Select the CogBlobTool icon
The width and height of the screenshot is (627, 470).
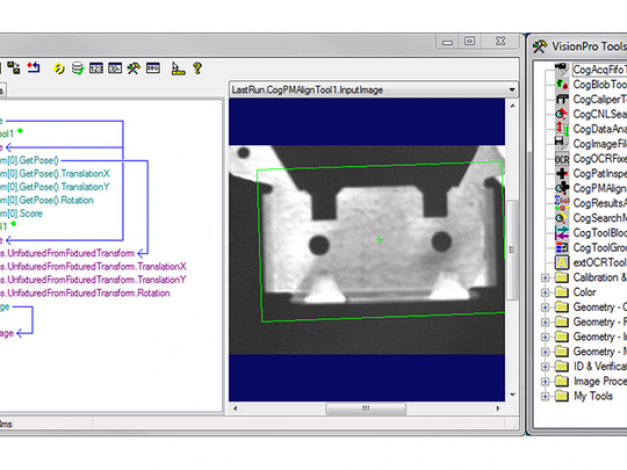pos(562,84)
